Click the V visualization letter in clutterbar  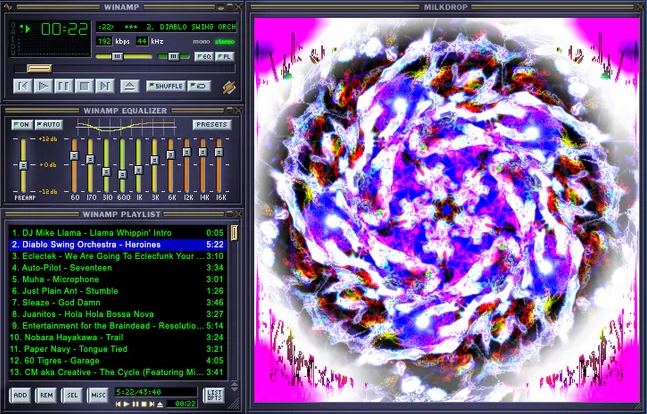pyautogui.click(x=13, y=51)
